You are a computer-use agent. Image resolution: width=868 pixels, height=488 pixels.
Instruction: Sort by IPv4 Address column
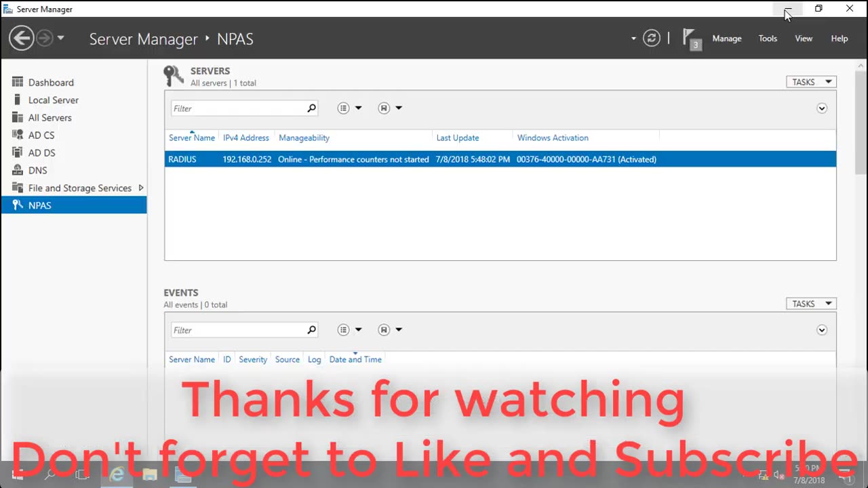tap(246, 138)
